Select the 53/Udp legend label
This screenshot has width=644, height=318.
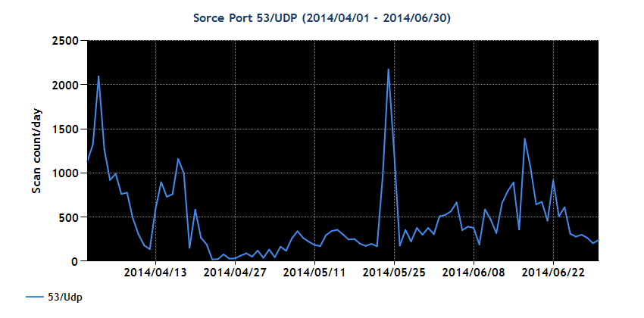click(x=65, y=297)
